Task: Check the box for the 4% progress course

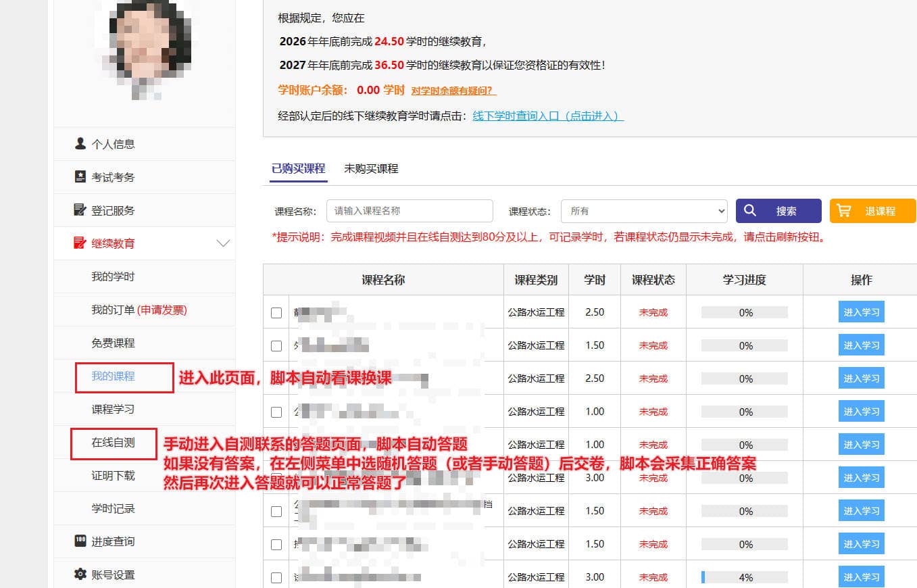Action: 276,578
